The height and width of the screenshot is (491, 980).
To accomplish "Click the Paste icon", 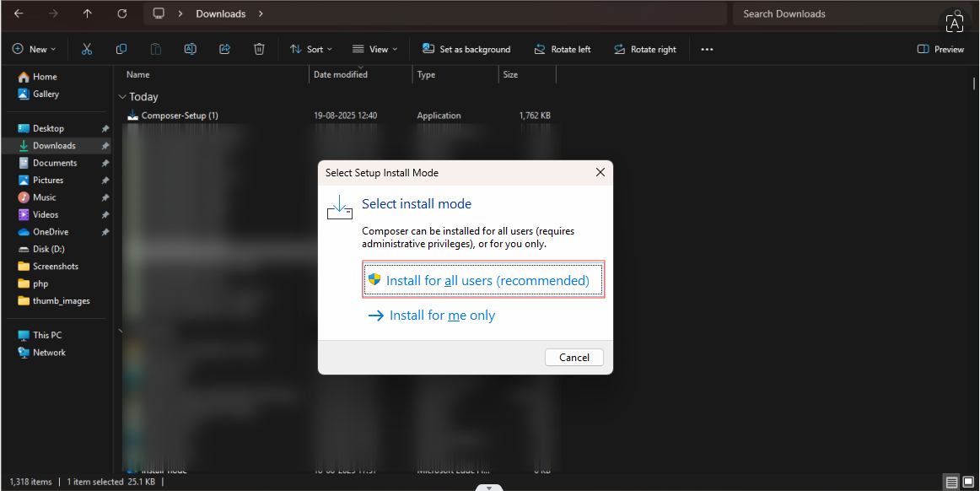I will pos(156,50).
